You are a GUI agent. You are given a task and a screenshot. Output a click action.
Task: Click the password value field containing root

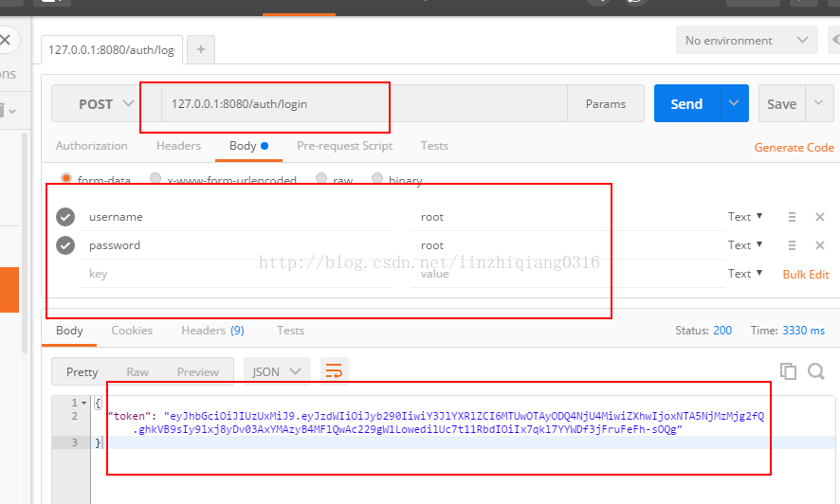click(568, 245)
